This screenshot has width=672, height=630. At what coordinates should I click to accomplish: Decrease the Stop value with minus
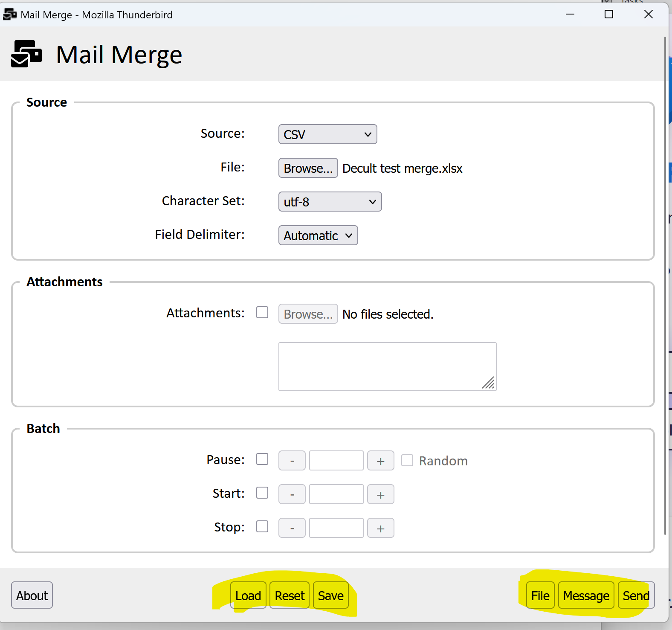(x=292, y=528)
